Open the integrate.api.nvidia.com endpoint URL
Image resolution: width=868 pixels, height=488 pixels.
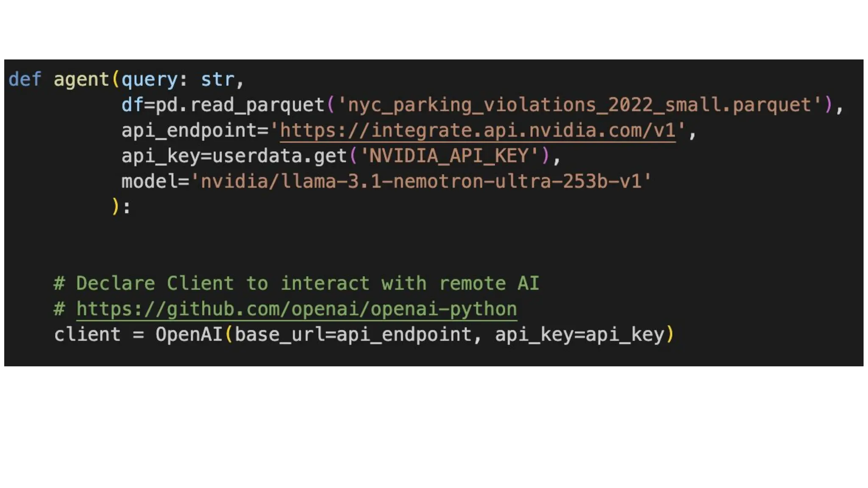click(x=477, y=130)
